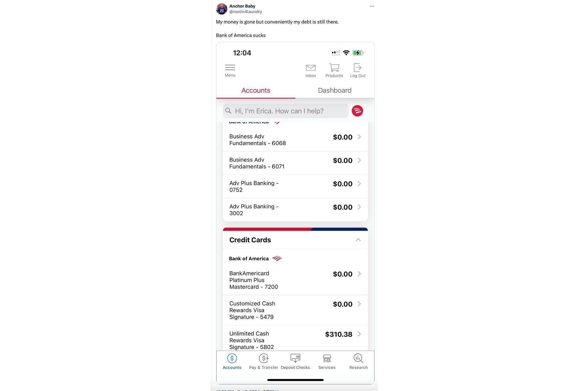Toggle battery charging status icon
This screenshot has height=391, width=588.
click(358, 53)
